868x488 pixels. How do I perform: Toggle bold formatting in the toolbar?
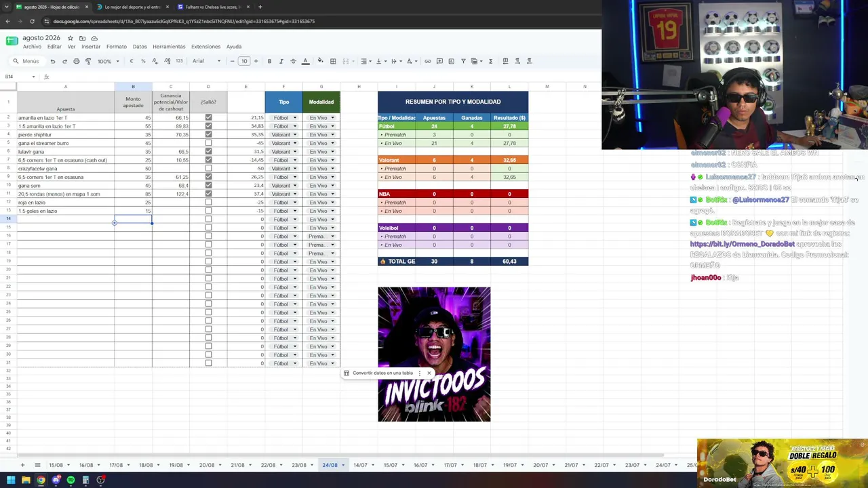269,61
